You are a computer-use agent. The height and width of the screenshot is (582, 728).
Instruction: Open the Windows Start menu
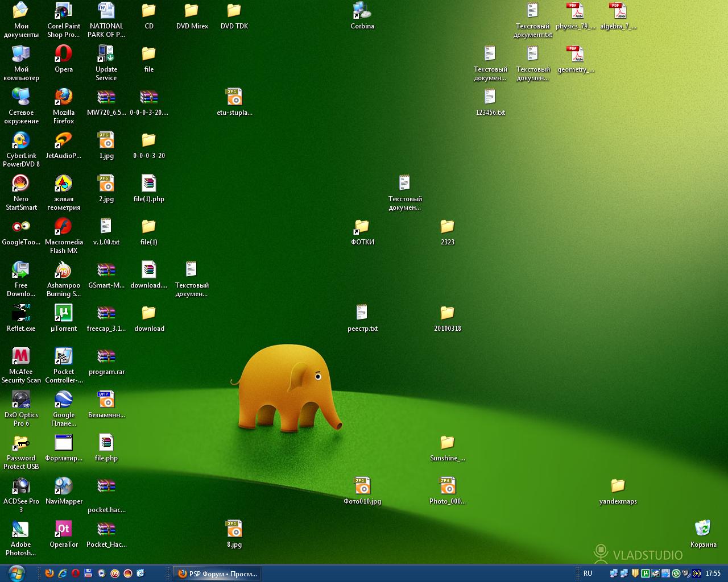point(16,573)
